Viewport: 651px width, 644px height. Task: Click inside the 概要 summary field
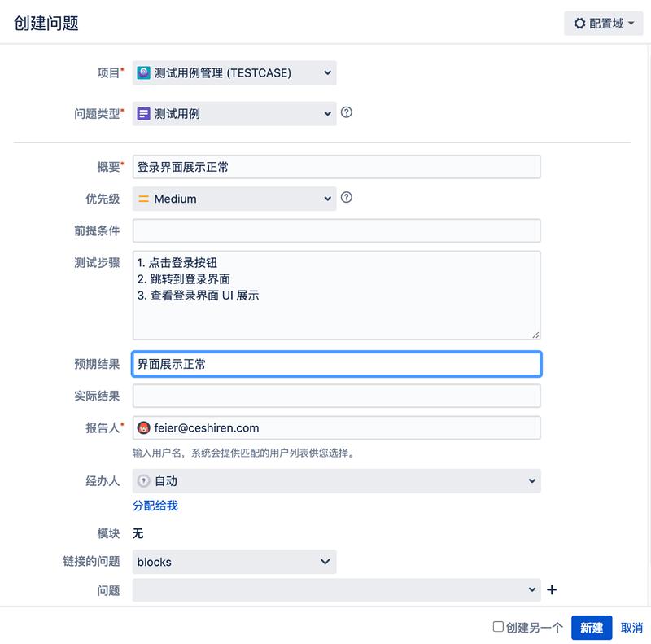point(338,166)
